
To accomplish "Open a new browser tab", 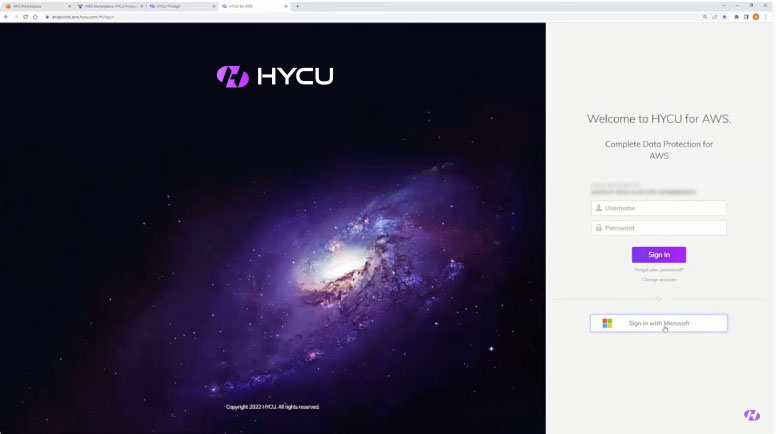I will point(297,6).
